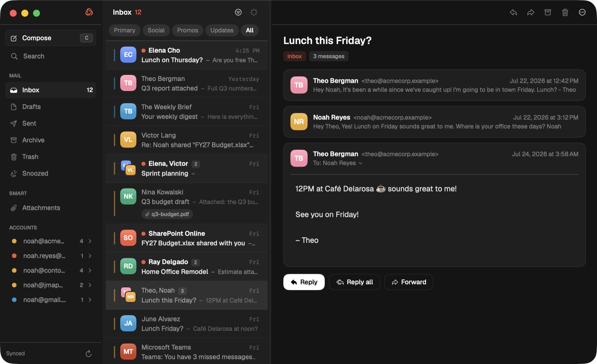
Task: Click Microsoft Teams' MT avatar
Action: (128, 352)
